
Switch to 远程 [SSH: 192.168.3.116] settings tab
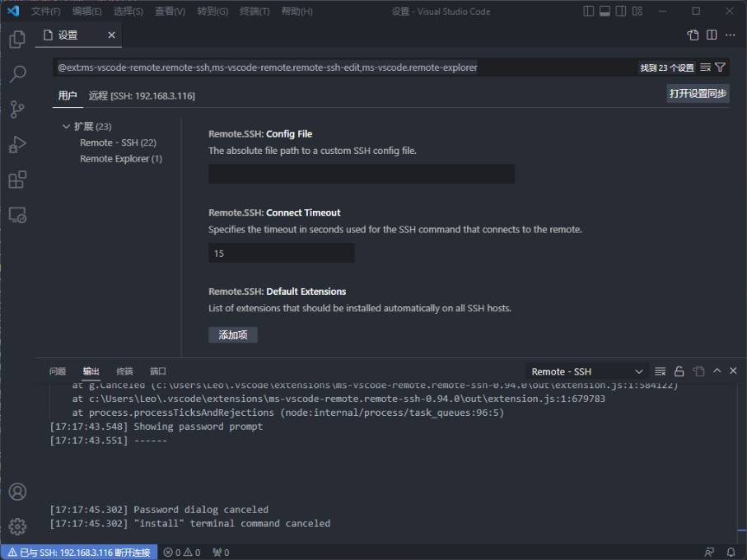pos(142,96)
